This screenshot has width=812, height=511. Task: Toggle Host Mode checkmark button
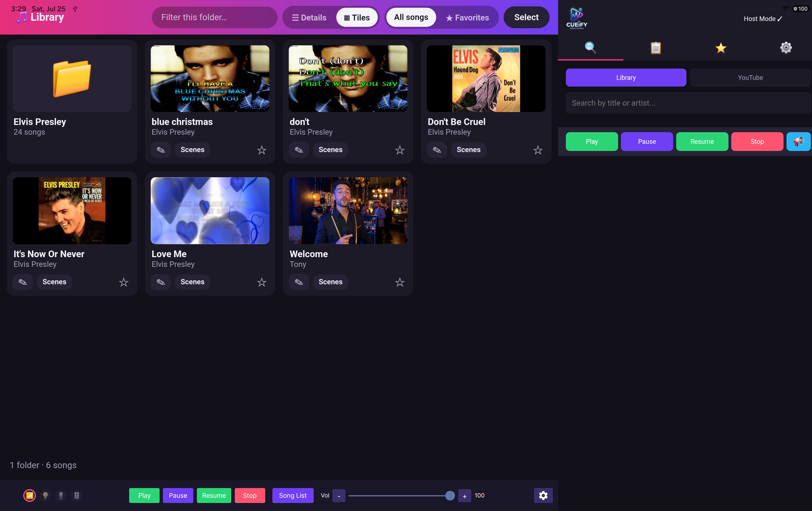pyautogui.click(x=763, y=19)
